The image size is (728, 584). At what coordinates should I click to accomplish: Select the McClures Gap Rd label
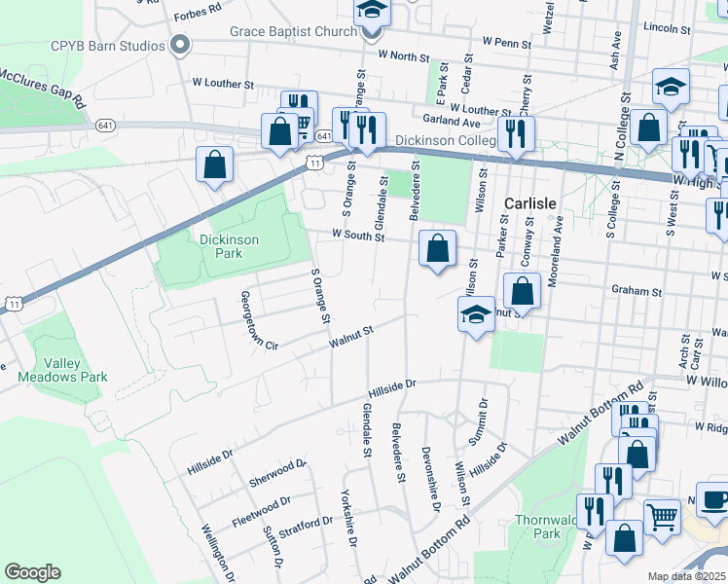coord(42,88)
